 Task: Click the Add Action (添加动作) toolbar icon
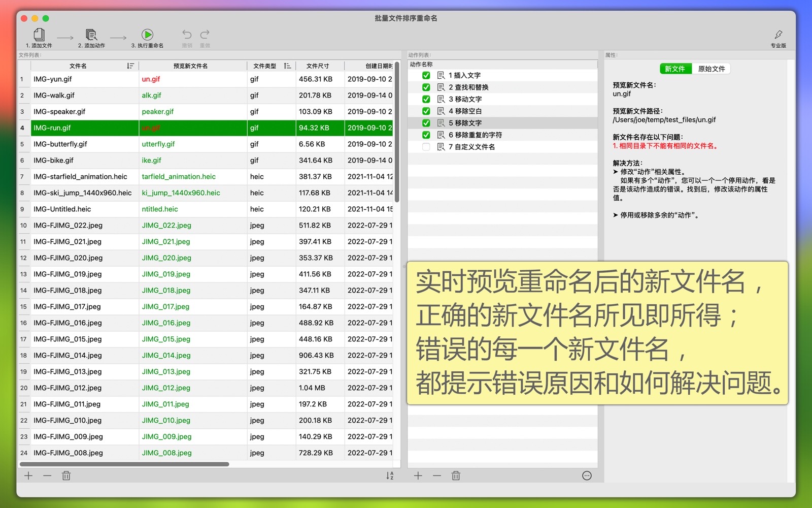coord(91,35)
